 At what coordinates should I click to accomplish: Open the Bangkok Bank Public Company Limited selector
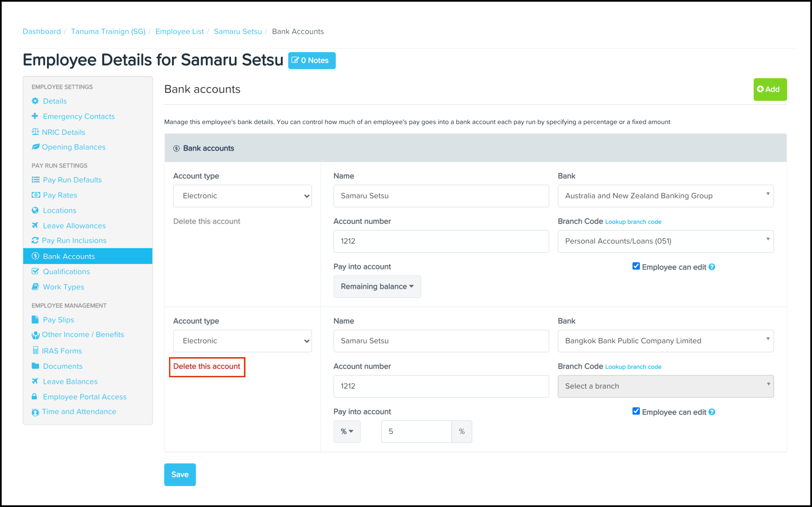tap(665, 341)
